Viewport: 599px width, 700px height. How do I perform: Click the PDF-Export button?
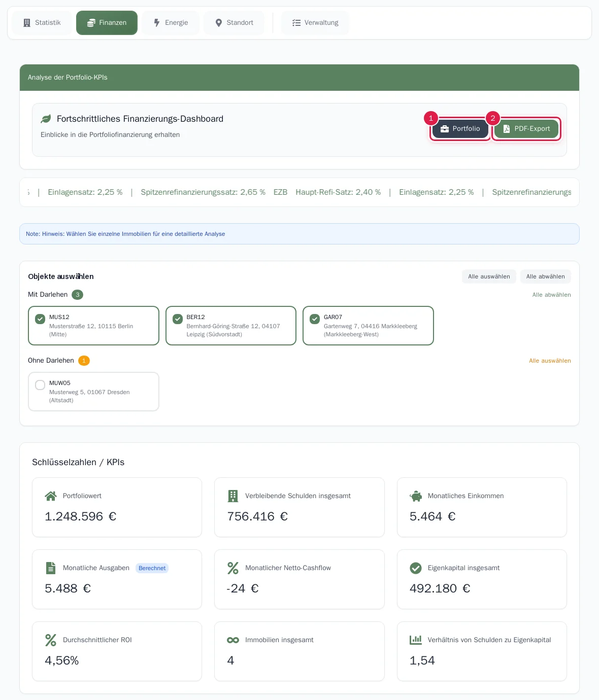pos(526,129)
